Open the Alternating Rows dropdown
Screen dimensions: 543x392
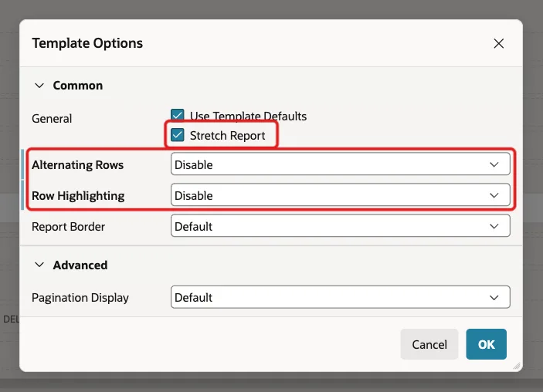[x=340, y=164]
